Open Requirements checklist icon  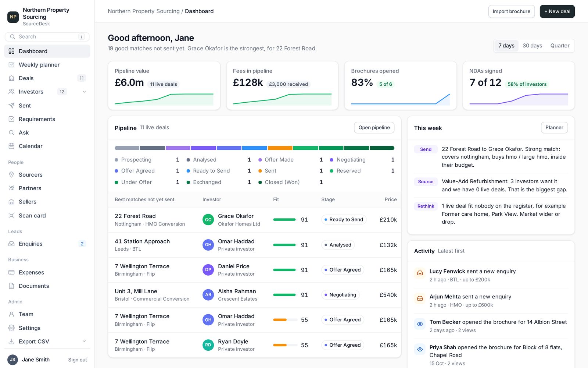[11, 119]
